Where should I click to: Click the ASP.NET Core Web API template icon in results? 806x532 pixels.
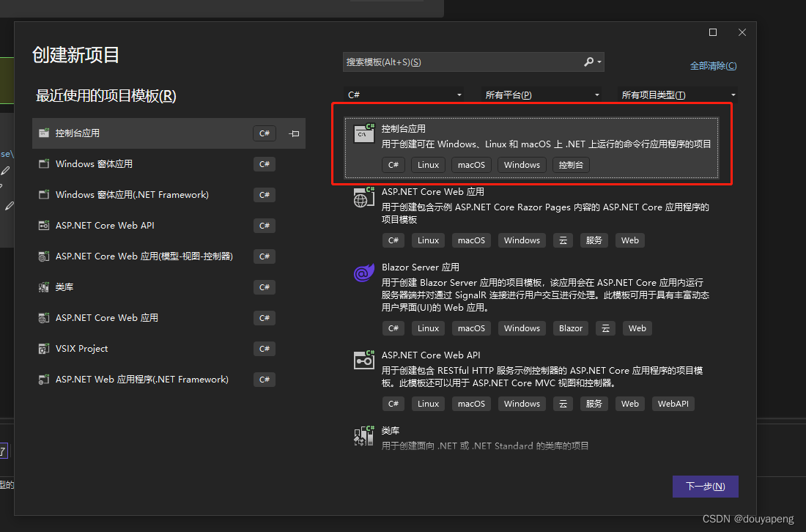(364, 360)
